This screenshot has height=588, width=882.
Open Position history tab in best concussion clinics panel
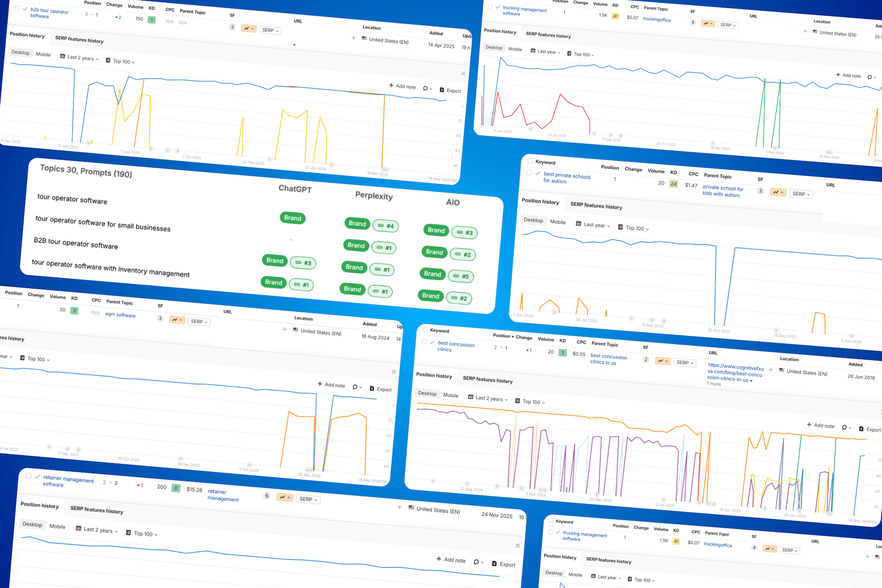tap(434, 375)
